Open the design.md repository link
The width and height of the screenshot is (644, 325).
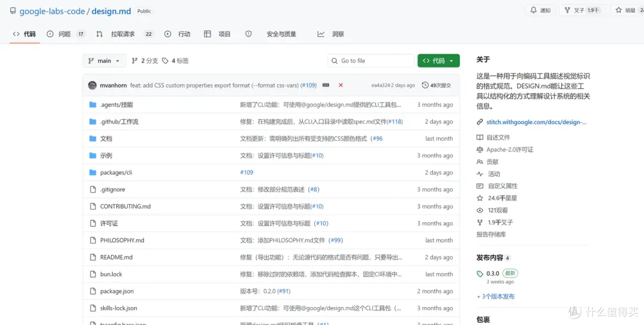(x=112, y=11)
